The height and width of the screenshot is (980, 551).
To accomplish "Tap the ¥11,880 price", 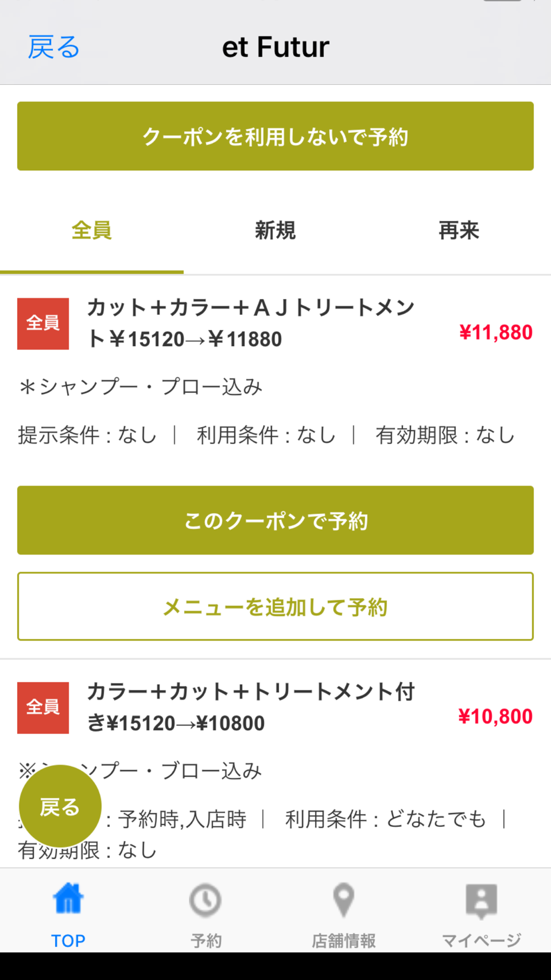I will [496, 332].
